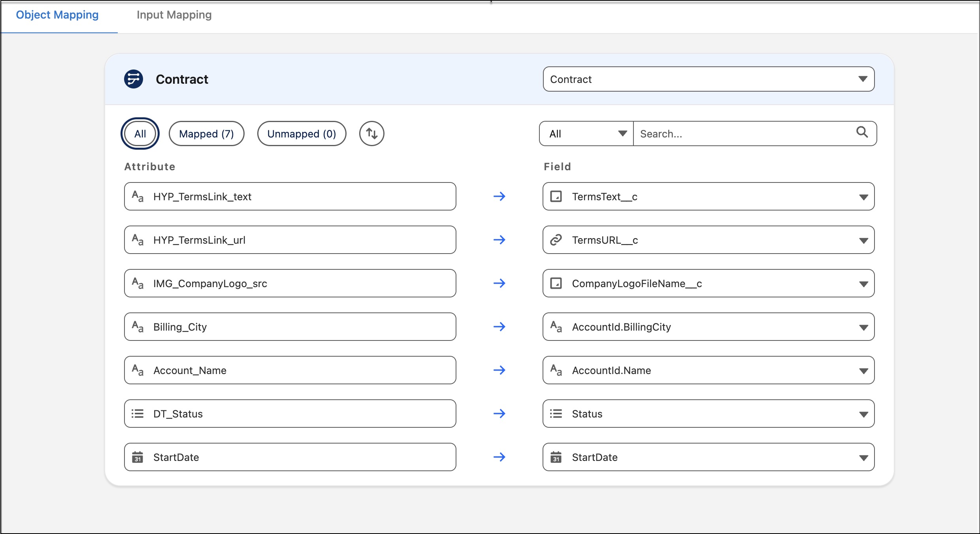Open the TermsText__c field dropdown
This screenshot has height=534, width=980.
tap(709, 196)
